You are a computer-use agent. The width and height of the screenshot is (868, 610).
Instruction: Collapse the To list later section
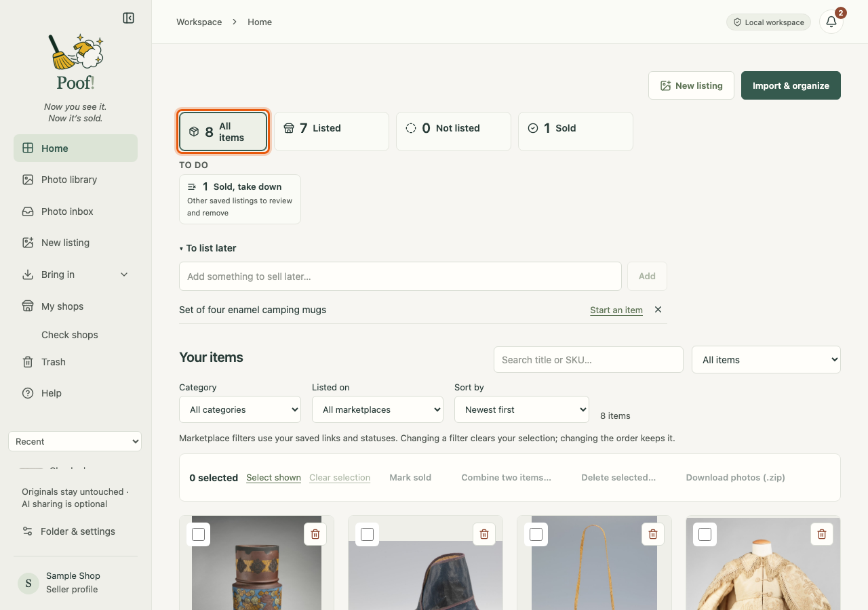pos(208,248)
